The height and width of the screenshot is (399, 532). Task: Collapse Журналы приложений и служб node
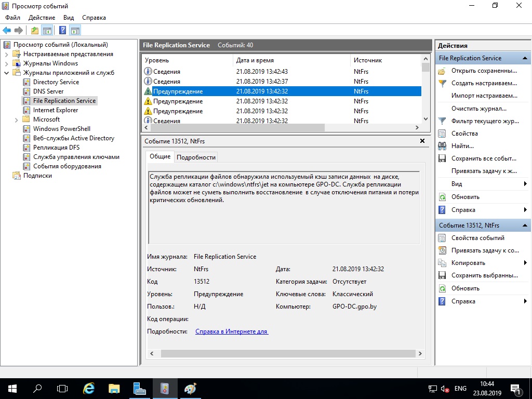tap(6, 73)
